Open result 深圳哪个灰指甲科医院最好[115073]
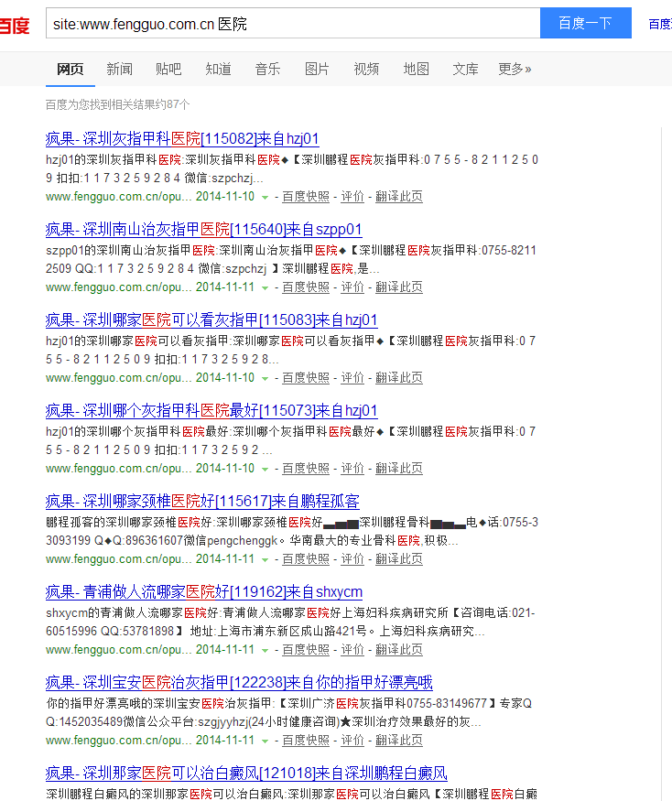This screenshot has width=672, height=801. click(211, 410)
